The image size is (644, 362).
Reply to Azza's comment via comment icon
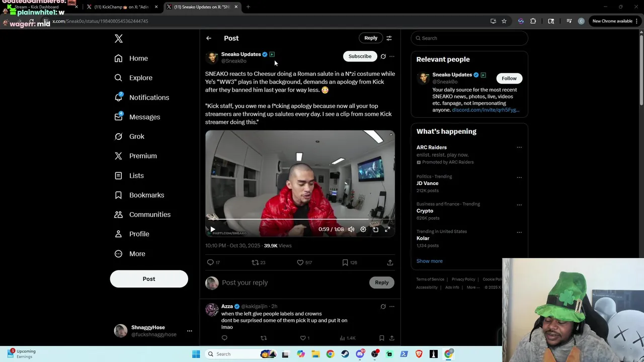(224, 338)
